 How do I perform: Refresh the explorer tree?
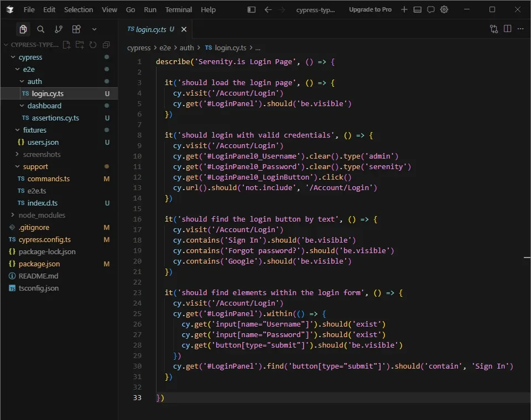(x=93, y=45)
